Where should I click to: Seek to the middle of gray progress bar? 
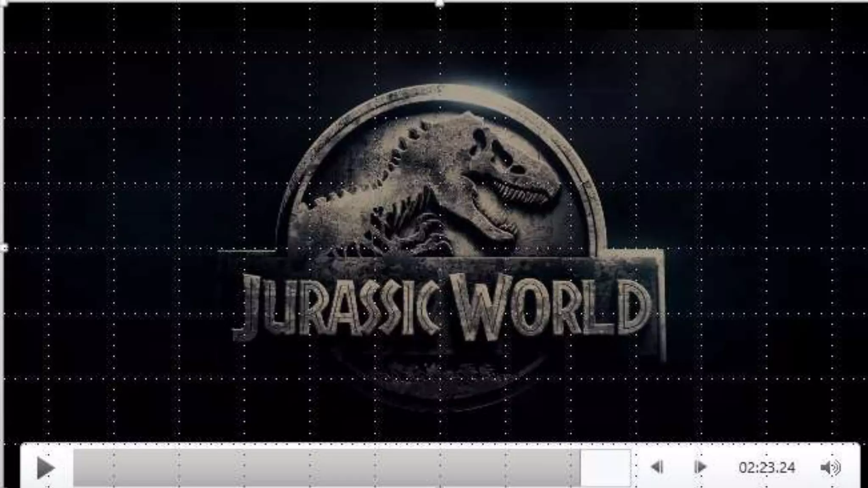click(326, 468)
